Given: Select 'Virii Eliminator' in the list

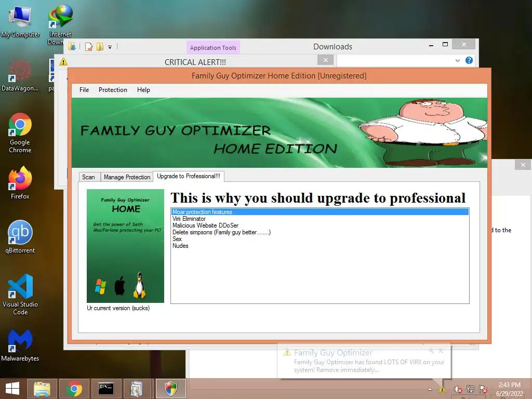Looking at the screenshot, I should point(320,219).
